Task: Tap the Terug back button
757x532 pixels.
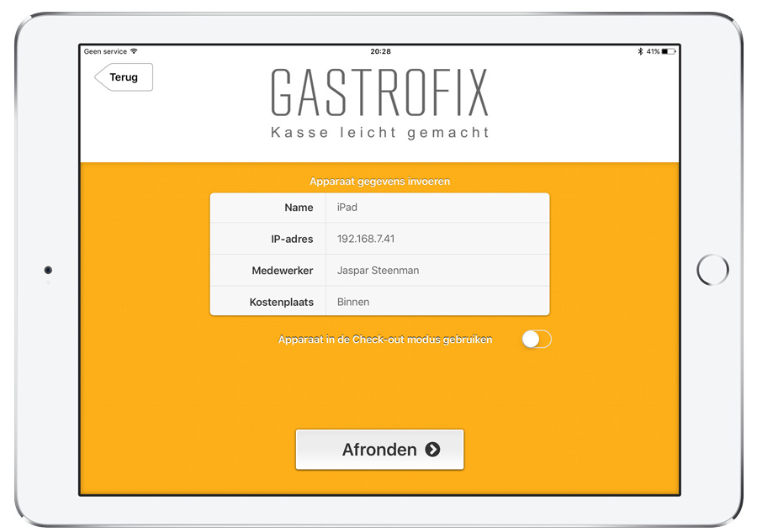Action: [x=124, y=77]
